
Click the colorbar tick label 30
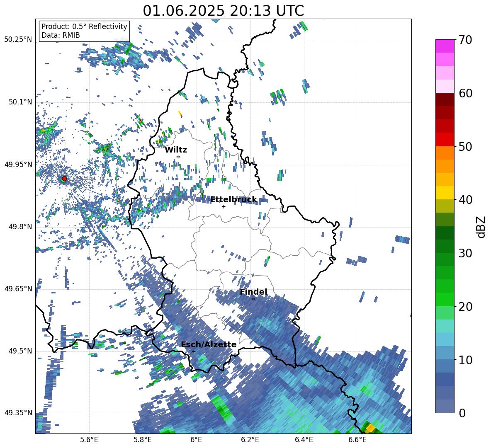point(465,253)
